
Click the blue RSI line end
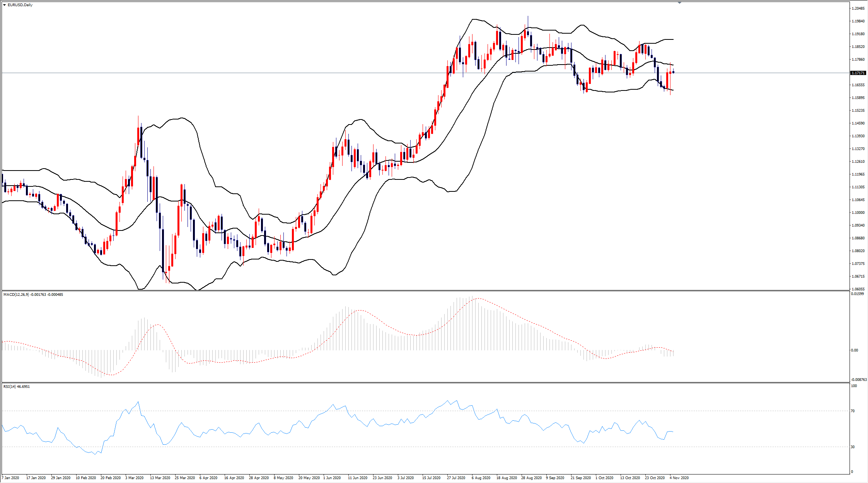coord(673,432)
